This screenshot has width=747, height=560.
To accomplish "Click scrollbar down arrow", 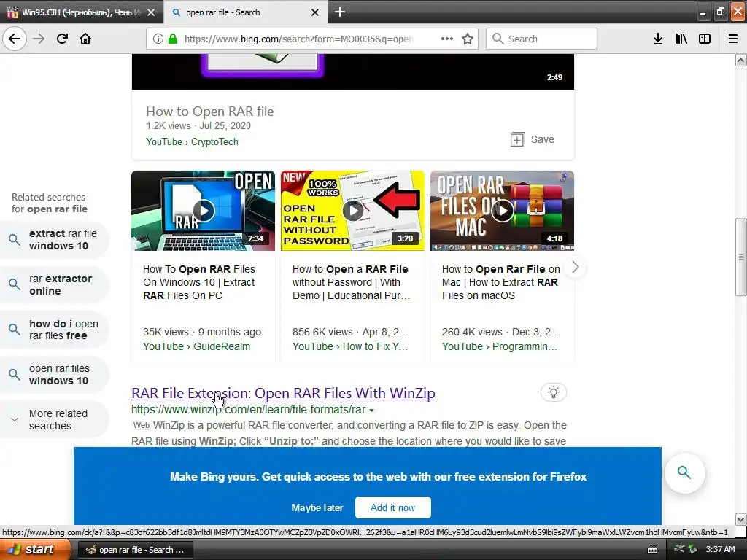I will click(741, 519).
